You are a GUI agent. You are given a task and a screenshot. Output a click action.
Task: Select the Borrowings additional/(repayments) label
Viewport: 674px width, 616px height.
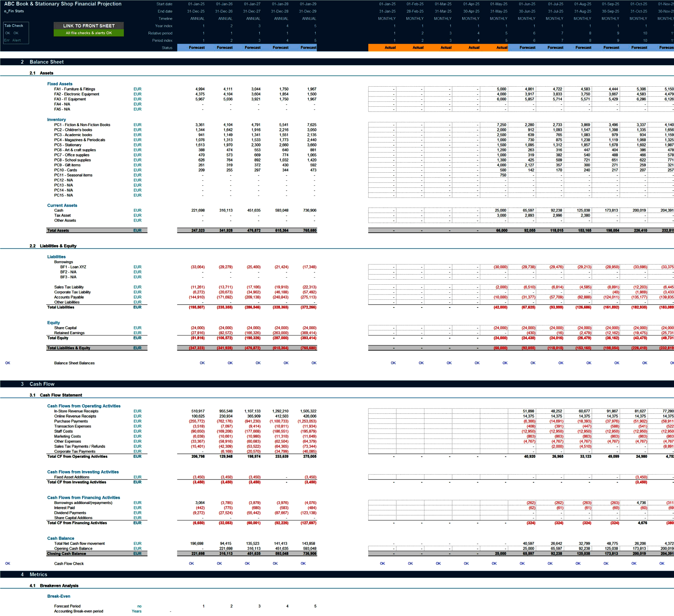[83, 503]
